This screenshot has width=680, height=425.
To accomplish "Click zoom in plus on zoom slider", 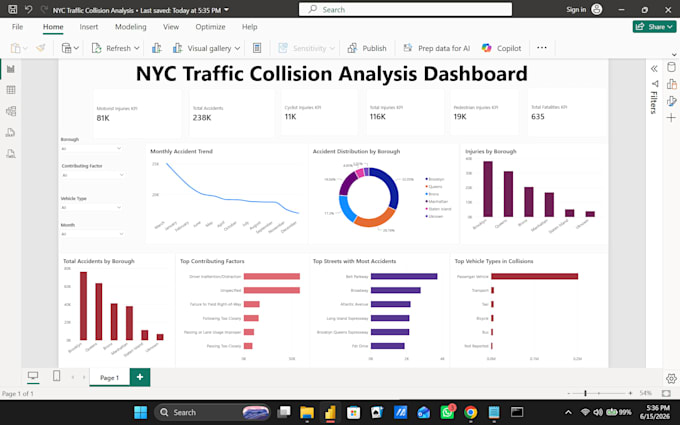I will click(630, 393).
